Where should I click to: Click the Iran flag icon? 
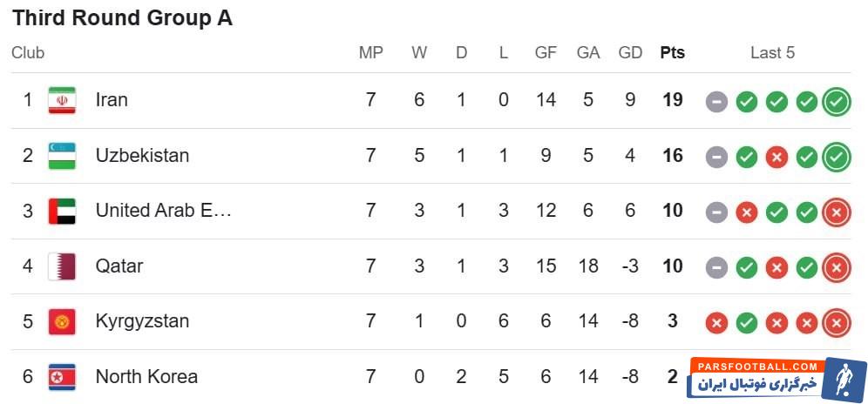62,100
